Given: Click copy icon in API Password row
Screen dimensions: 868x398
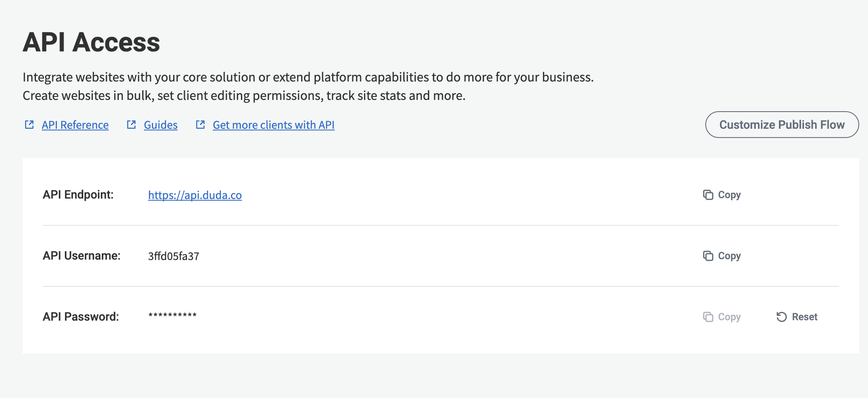Looking at the screenshot, I should pos(708,317).
